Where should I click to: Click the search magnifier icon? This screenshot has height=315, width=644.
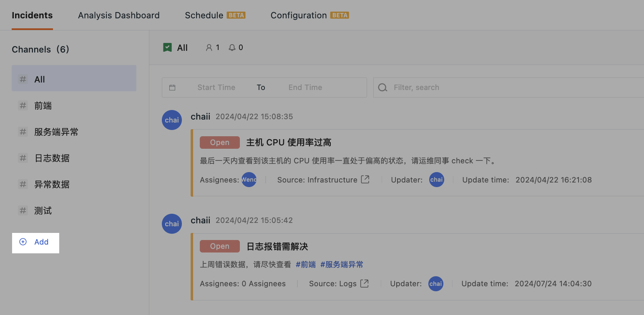pos(382,87)
